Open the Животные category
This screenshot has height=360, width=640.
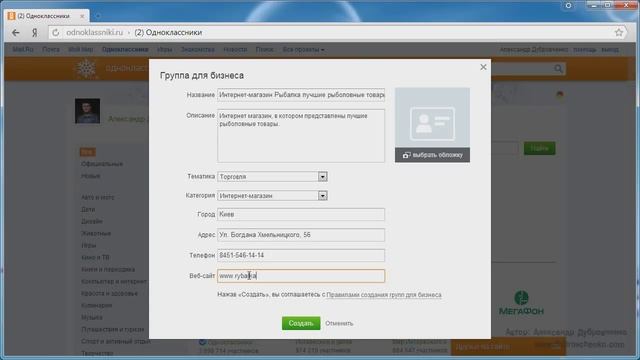coord(96,233)
